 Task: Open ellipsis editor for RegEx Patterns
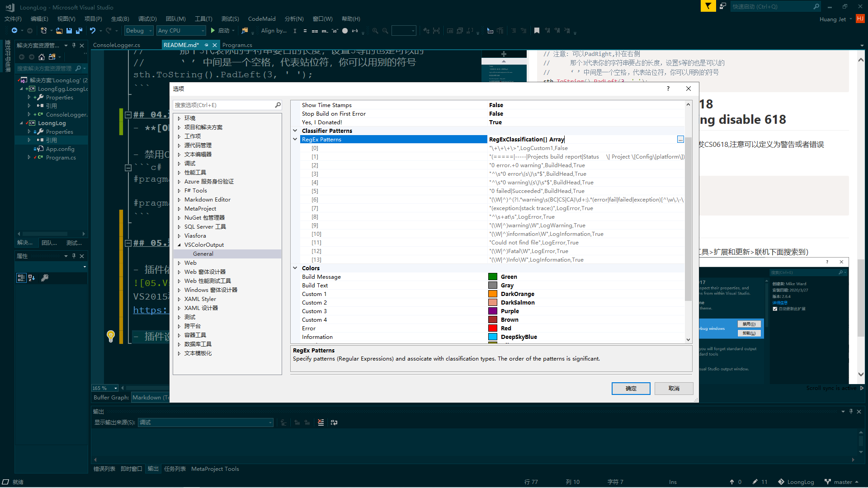pos(680,139)
